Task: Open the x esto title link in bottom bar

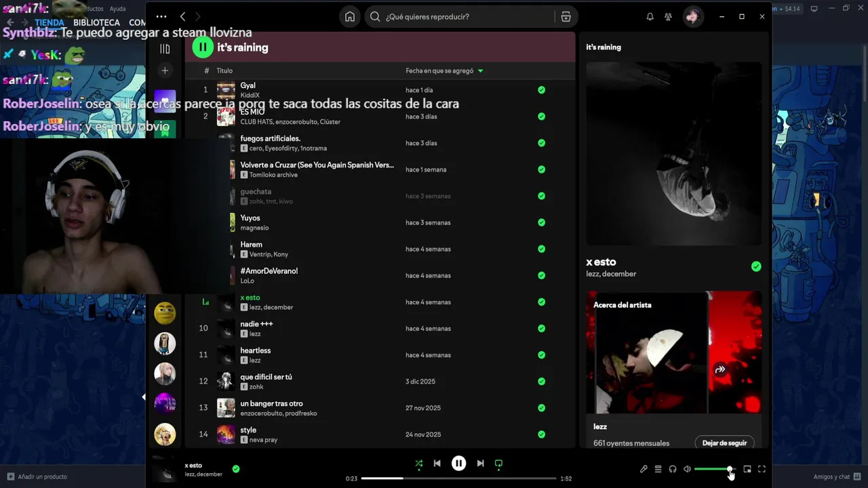Action: 193,466
